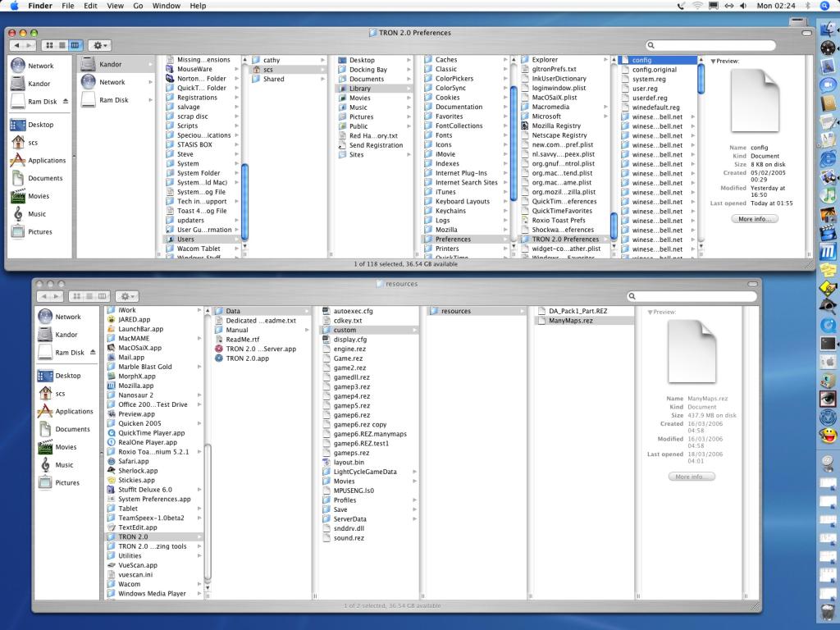Viewport: 840px width, 630px height.
Task: Collapse the Preview triangle for ManyMaps.rez
Action: (x=651, y=313)
